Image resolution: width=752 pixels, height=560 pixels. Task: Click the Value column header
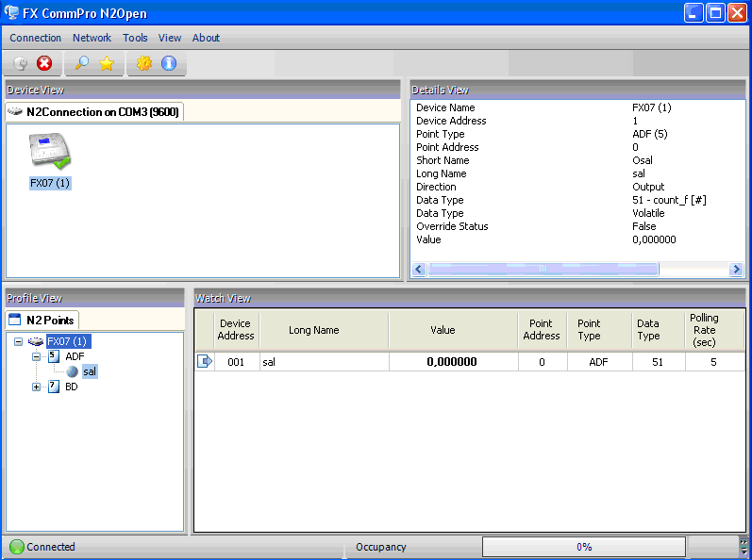[x=453, y=330]
